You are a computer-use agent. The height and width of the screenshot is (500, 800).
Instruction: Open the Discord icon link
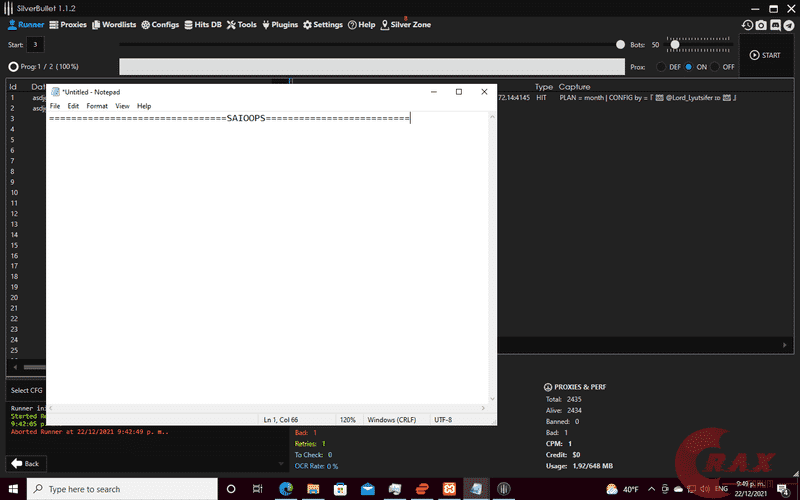pos(775,25)
